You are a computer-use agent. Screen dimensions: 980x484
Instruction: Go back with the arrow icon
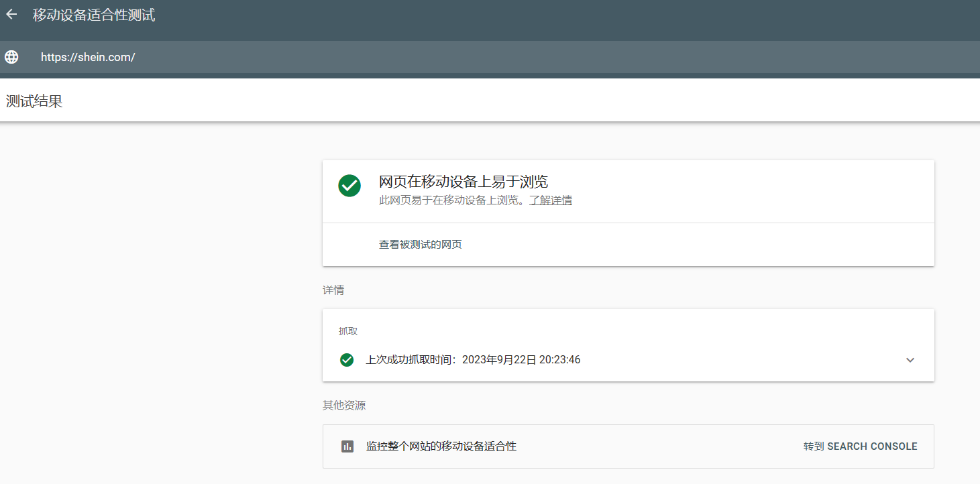tap(11, 14)
